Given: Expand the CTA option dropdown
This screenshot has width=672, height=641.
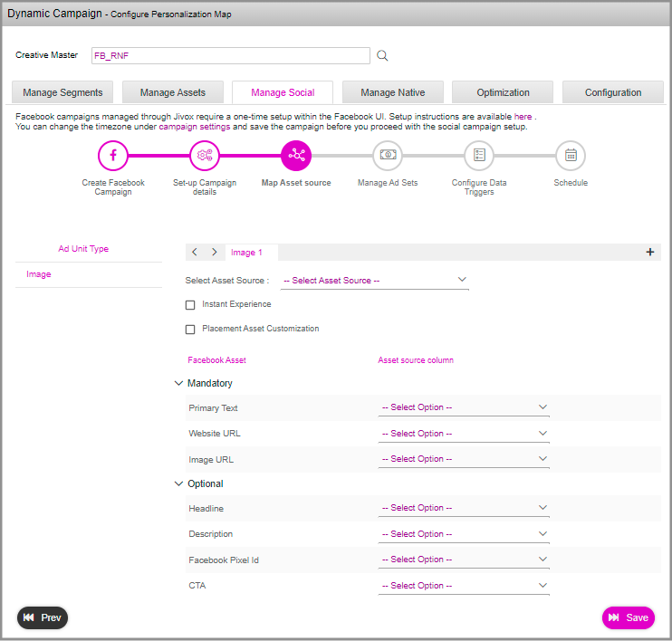Looking at the screenshot, I should pyautogui.click(x=464, y=586).
